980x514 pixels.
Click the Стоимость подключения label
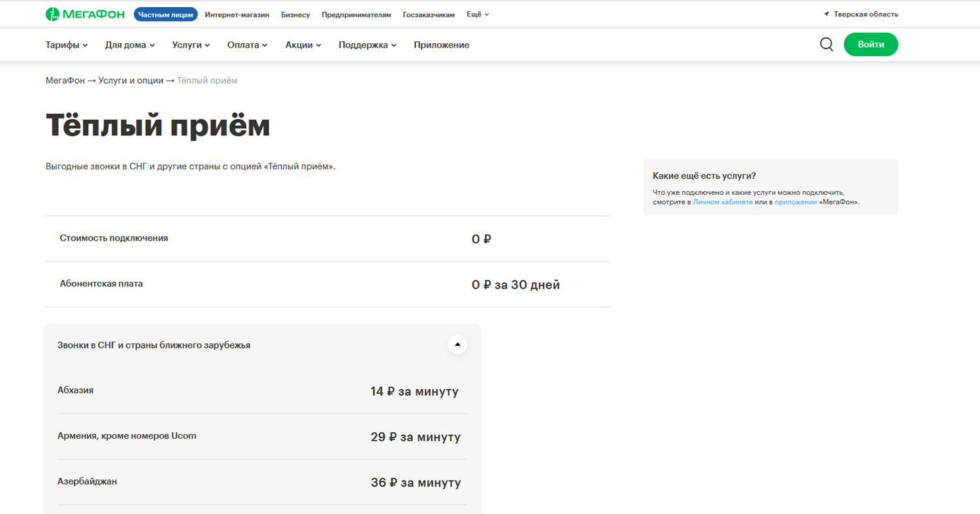[114, 238]
